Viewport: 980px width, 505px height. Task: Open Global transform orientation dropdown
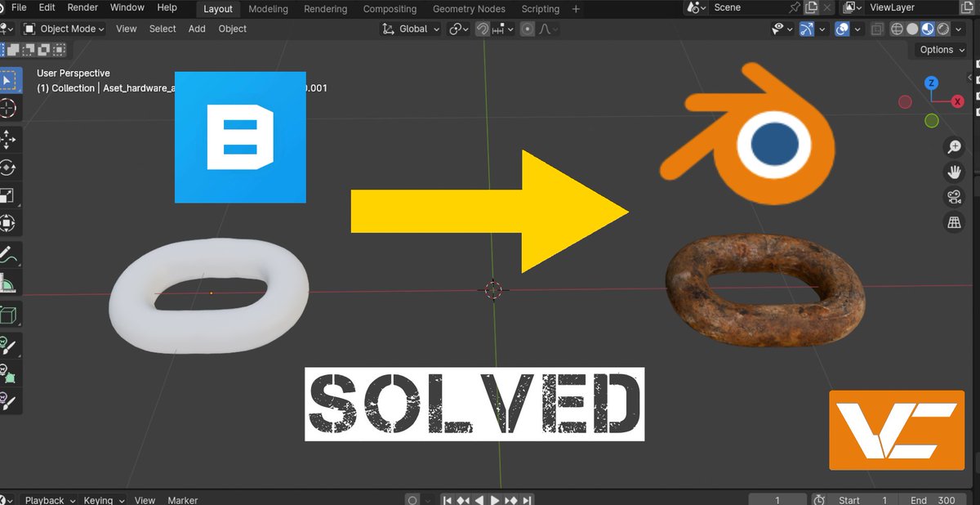click(x=411, y=29)
